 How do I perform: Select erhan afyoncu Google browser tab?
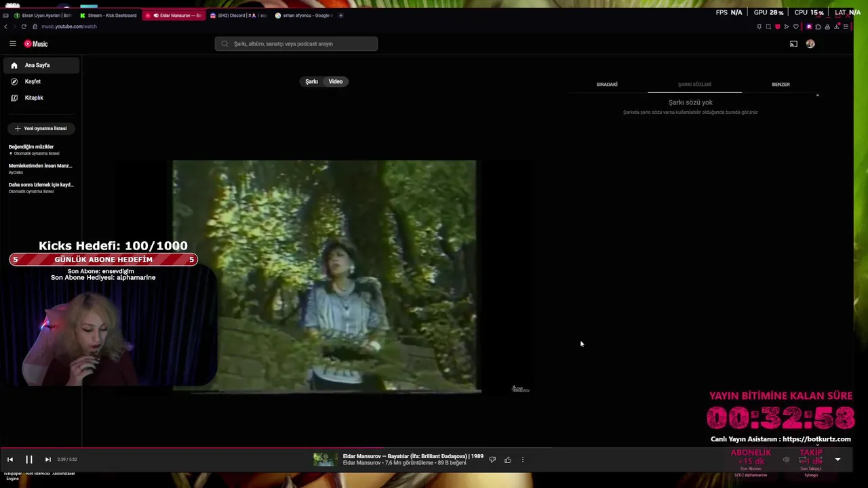pos(304,16)
